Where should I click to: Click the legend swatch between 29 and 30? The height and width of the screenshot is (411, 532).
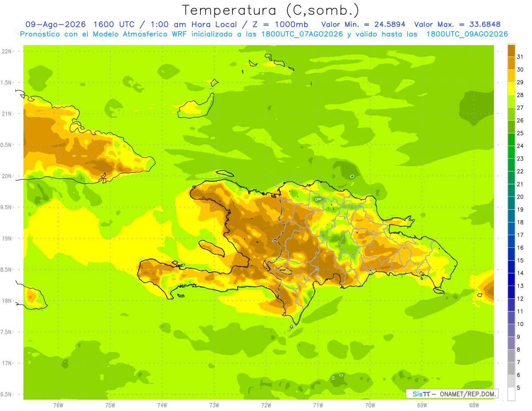coord(511,76)
